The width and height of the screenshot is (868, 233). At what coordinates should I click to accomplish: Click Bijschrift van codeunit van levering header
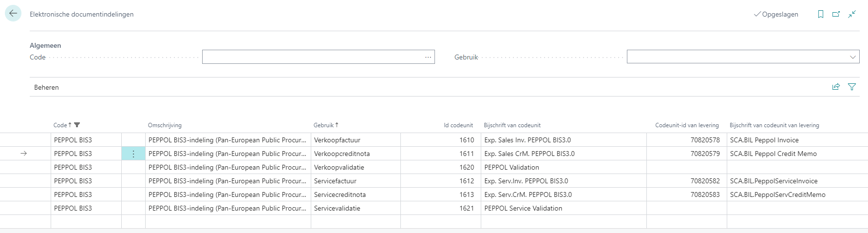click(x=774, y=125)
